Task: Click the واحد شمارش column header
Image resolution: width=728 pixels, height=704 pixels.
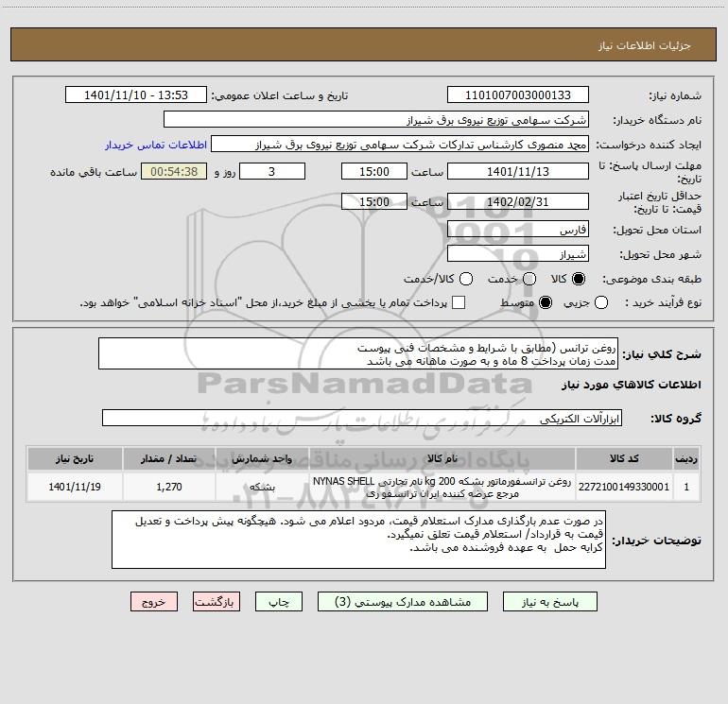Action: coord(262,458)
